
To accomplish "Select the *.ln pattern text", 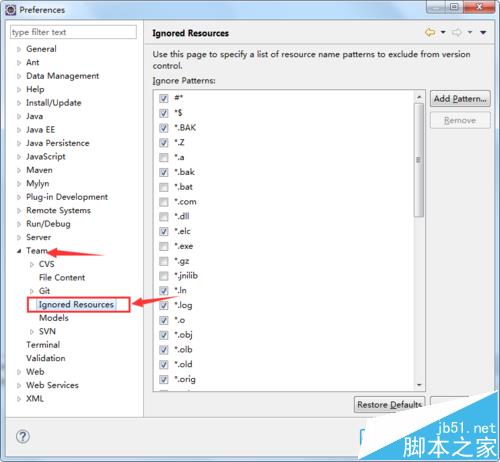I will click(x=180, y=290).
